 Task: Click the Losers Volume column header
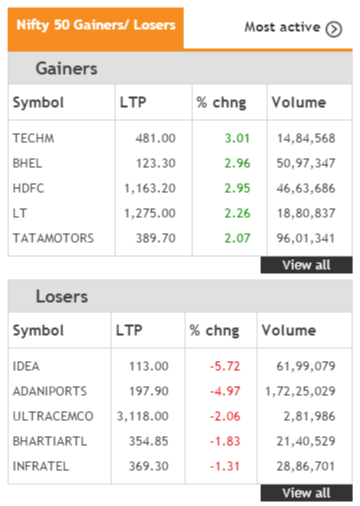[x=289, y=330]
